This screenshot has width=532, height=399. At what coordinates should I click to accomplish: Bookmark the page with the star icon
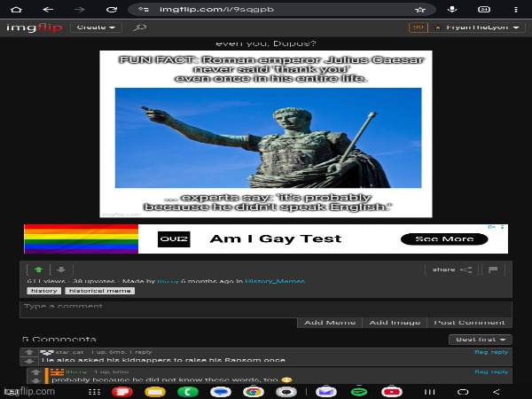(x=420, y=10)
